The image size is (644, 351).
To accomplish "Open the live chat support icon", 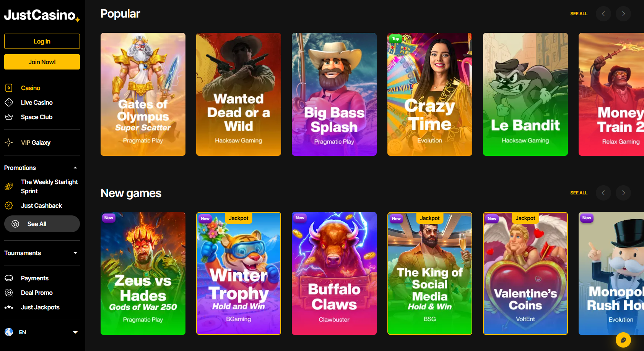I will (623, 340).
